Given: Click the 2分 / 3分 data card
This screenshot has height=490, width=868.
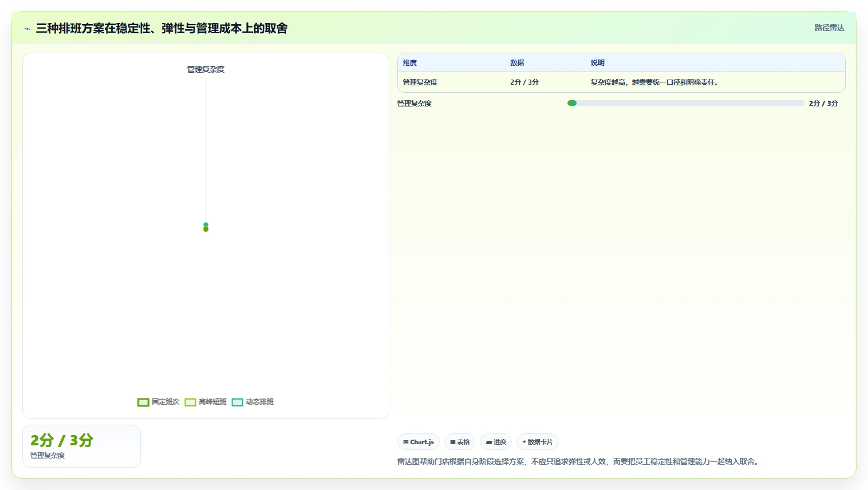Looking at the screenshot, I should tap(81, 446).
